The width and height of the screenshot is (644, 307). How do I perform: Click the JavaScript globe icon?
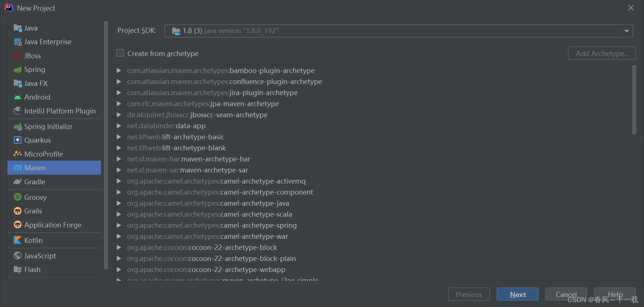click(18, 256)
